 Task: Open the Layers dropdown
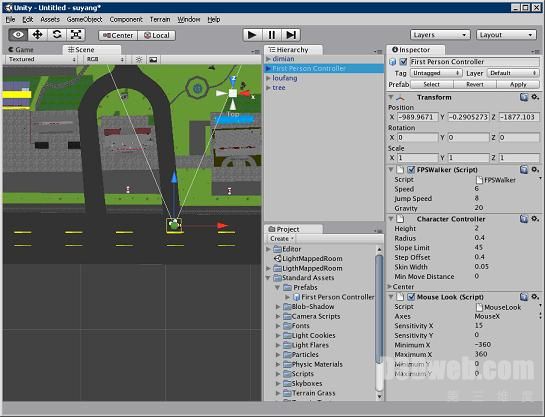pos(440,35)
